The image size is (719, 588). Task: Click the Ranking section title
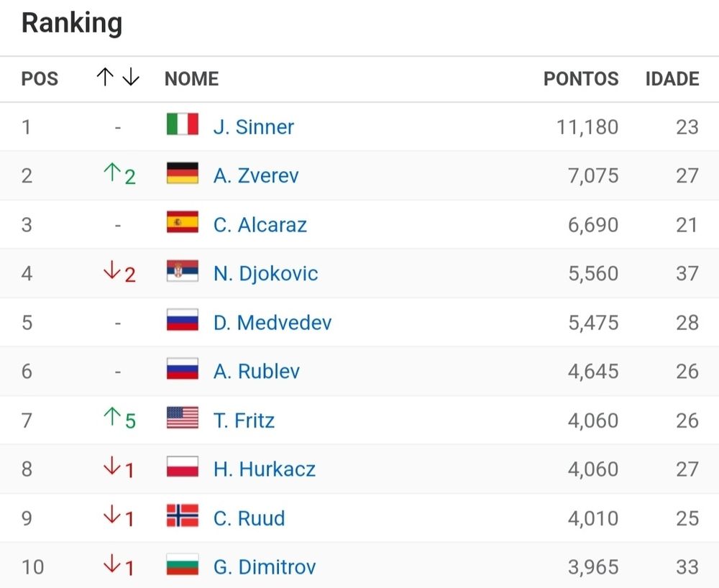tap(72, 23)
